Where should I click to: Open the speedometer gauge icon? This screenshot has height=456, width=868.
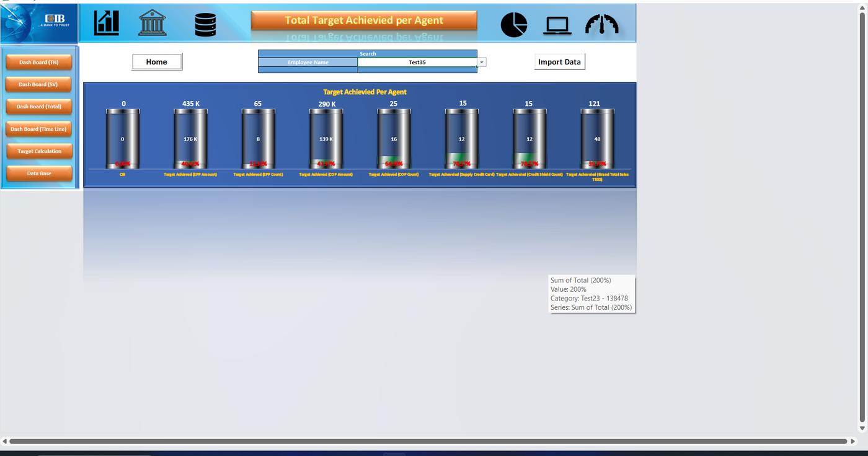tap(601, 24)
